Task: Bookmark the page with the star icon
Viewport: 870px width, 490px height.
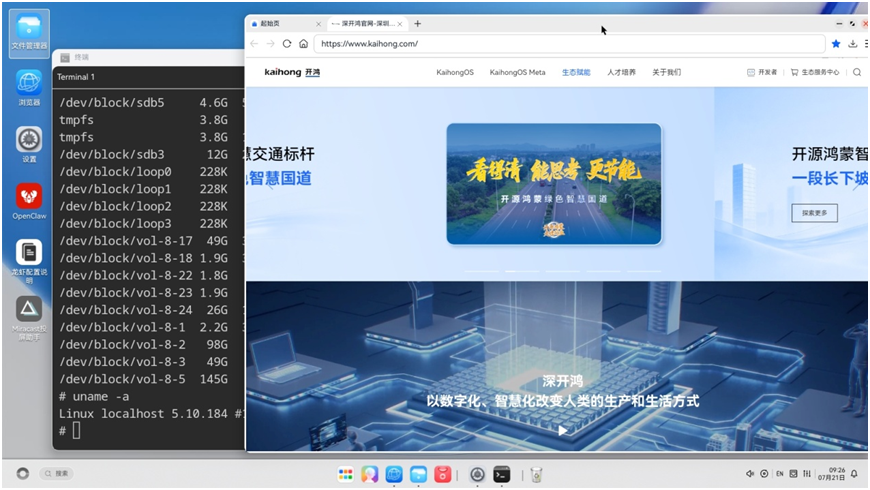Action: pos(836,43)
